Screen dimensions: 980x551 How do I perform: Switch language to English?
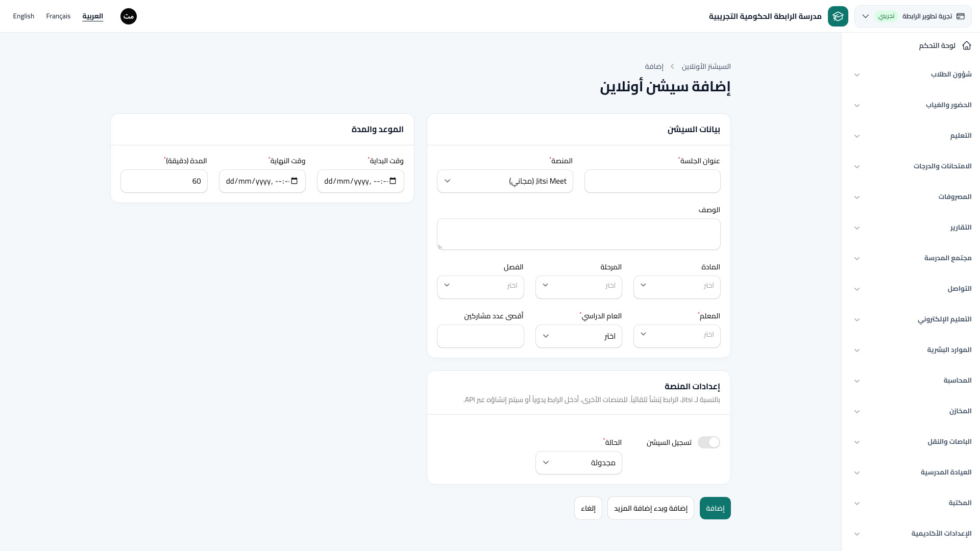23,16
